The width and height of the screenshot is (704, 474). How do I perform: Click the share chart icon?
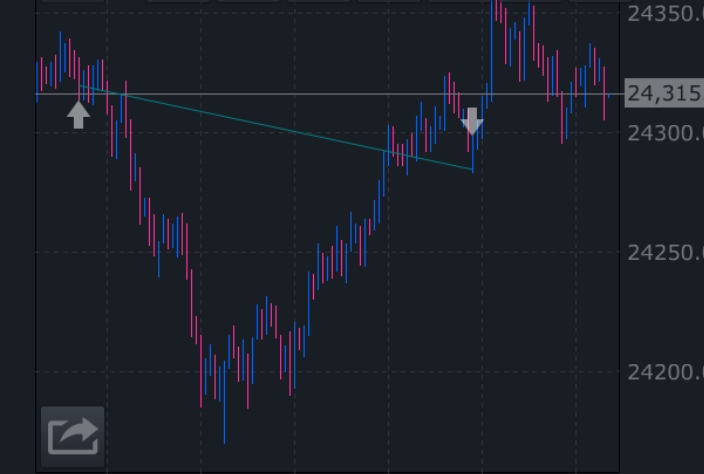[x=73, y=436]
